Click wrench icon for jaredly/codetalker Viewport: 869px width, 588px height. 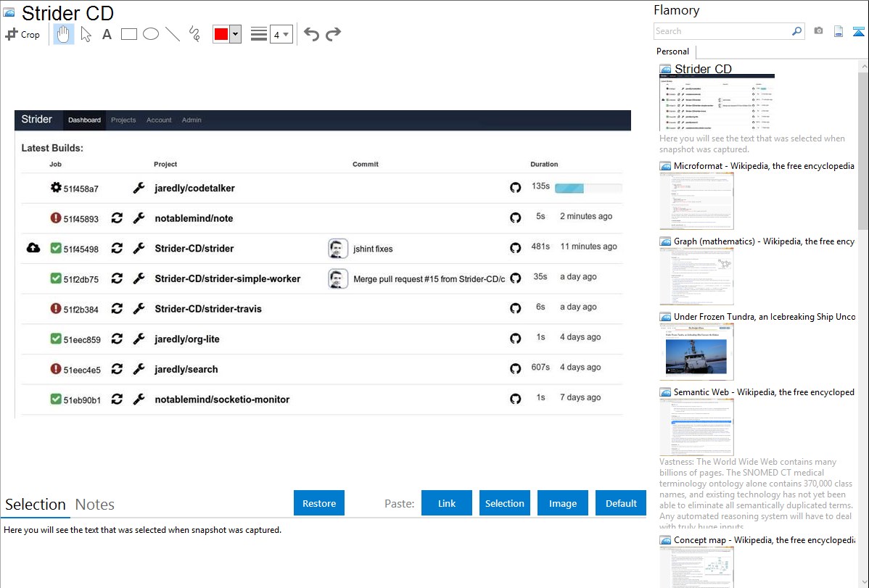click(139, 188)
